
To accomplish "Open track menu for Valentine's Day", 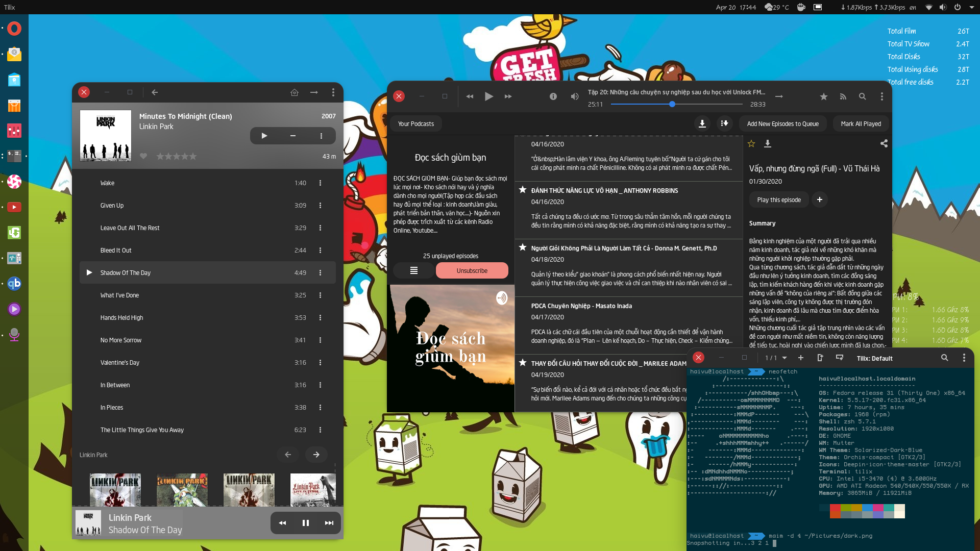I will [321, 363].
